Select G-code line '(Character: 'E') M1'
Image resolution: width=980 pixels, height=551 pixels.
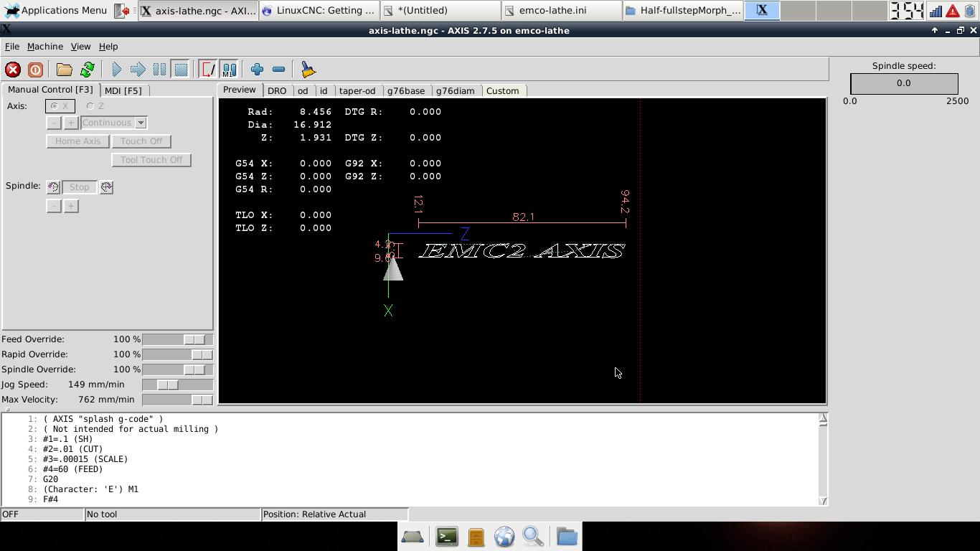point(90,489)
